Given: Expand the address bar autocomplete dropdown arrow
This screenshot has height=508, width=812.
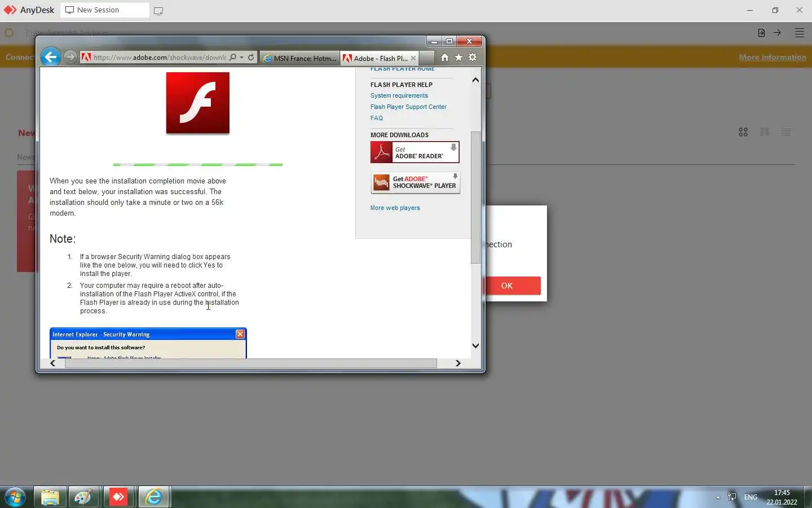Looking at the screenshot, I should click(241, 58).
